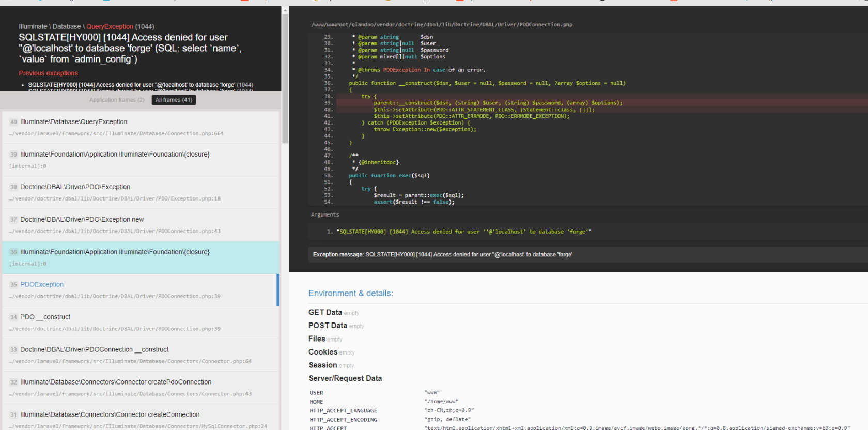
Task: Click code line 50 public function exec
Action: [389, 176]
